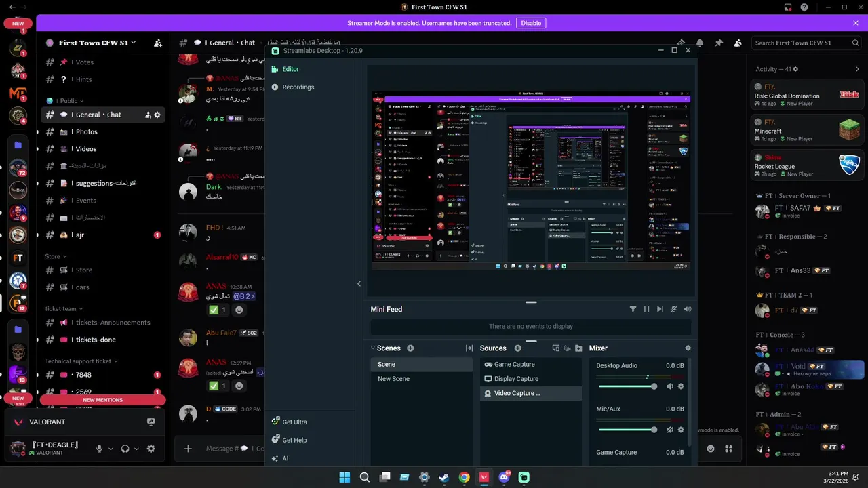Select New Scene in Scenes list
The height and width of the screenshot is (488, 868).
(421, 379)
